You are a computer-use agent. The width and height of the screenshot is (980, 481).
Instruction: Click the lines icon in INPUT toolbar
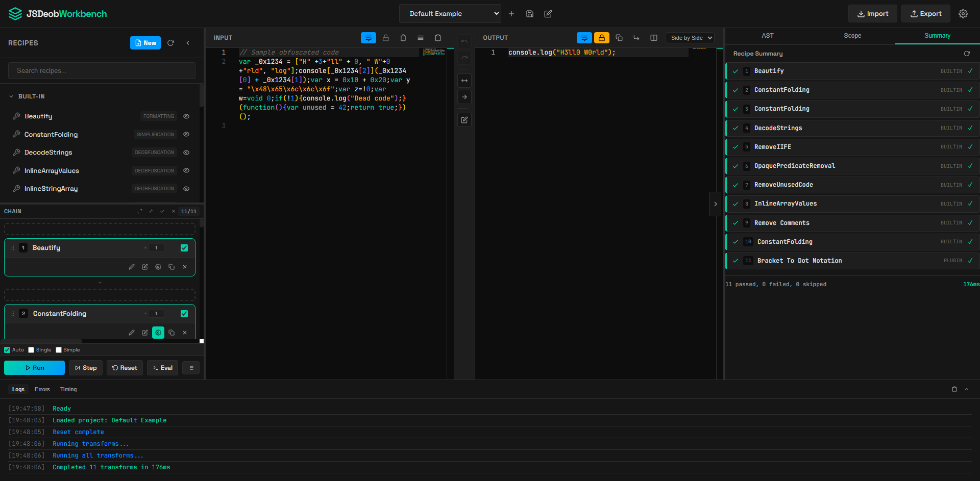[421, 38]
